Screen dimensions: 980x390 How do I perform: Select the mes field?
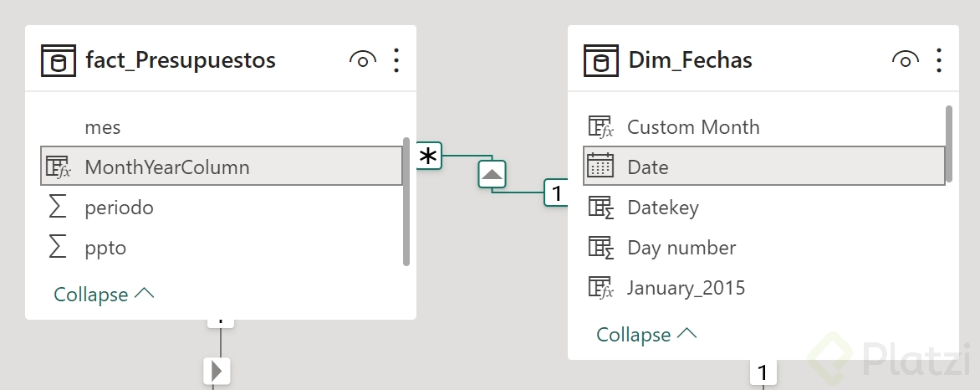pyautogui.click(x=222, y=127)
